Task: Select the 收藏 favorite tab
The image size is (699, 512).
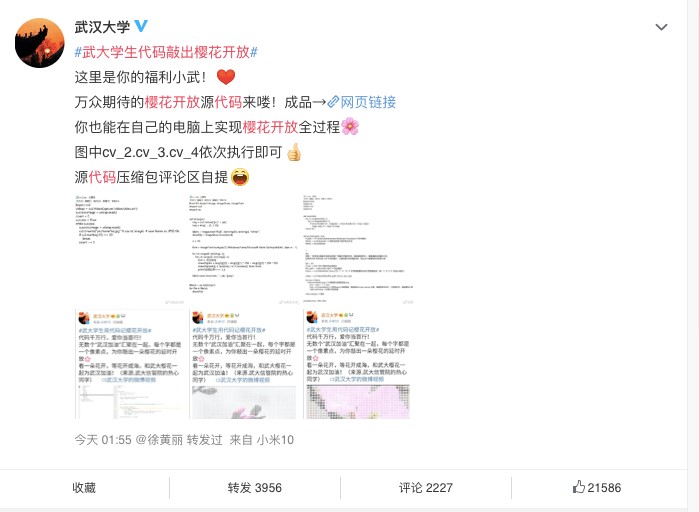Action: coord(84,487)
